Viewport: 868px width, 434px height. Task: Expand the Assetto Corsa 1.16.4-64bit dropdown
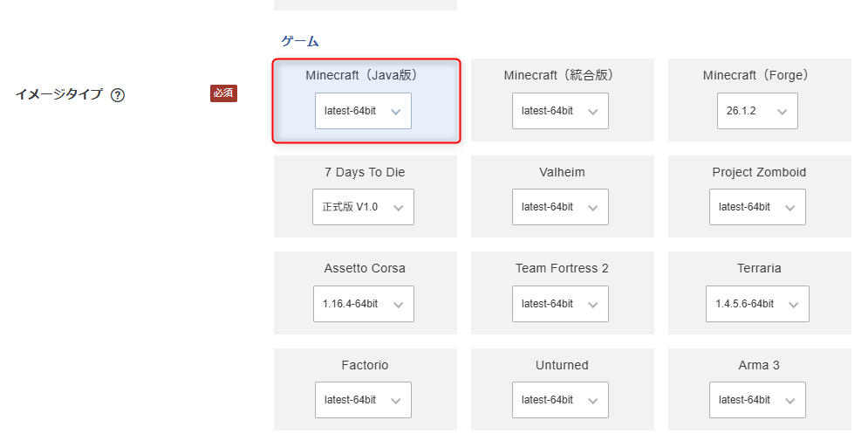pos(364,304)
